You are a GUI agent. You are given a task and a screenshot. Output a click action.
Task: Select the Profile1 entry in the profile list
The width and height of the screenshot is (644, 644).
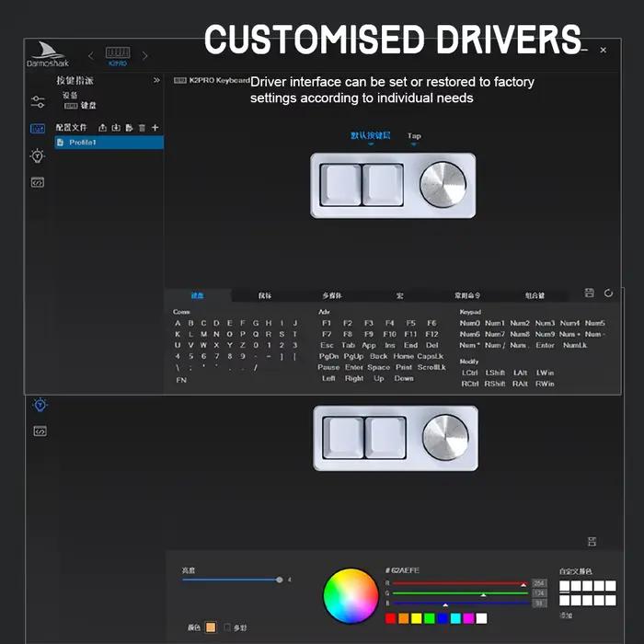coord(109,143)
